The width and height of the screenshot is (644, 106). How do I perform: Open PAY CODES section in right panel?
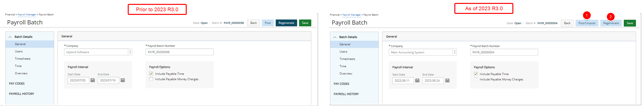[342, 84]
